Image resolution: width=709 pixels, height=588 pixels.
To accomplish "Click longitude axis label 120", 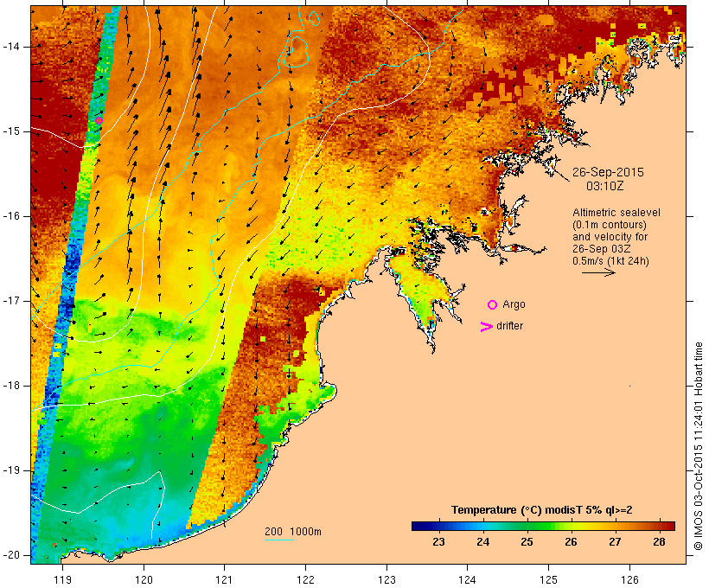I will [x=144, y=579].
